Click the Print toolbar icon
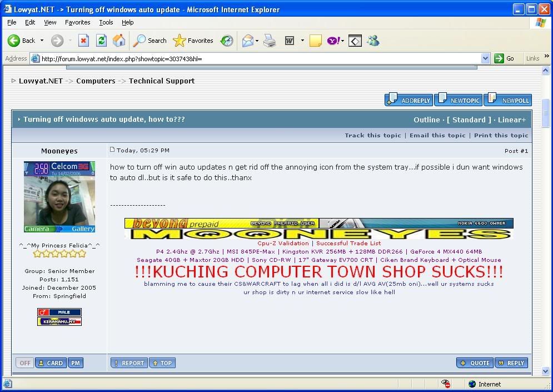This screenshot has height=392, width=553. point(270,41)
